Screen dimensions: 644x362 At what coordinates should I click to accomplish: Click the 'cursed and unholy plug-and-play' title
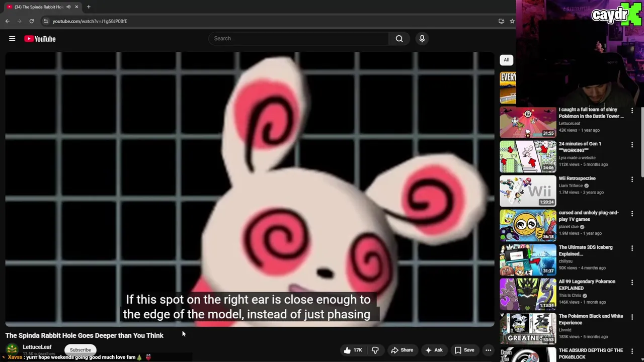click(x=588, y=216)
